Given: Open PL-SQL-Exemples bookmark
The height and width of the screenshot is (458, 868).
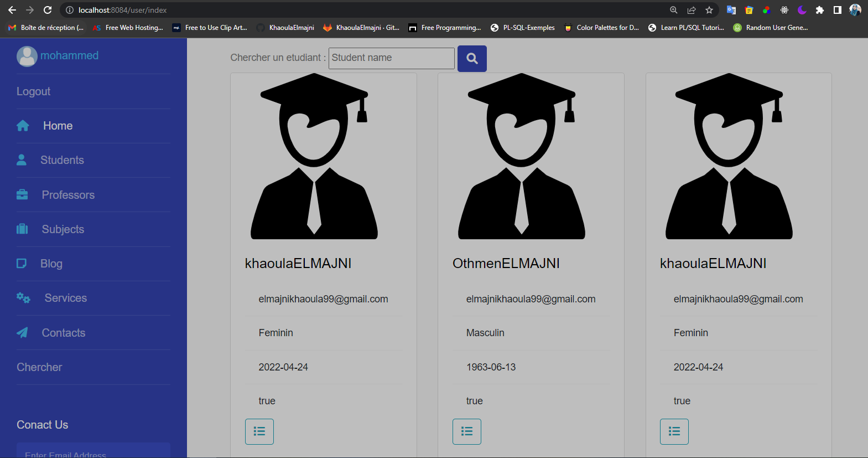Looking at the screenshot, I should coord(523,28).
